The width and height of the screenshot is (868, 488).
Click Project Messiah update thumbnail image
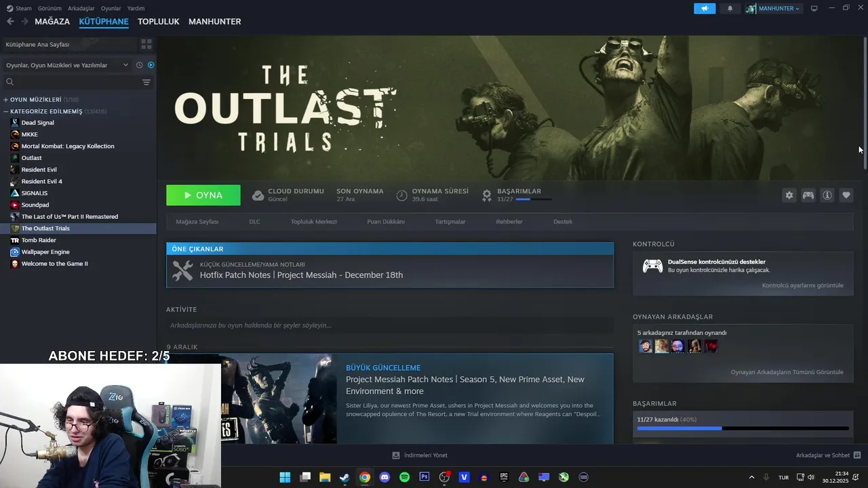[252, 399]
